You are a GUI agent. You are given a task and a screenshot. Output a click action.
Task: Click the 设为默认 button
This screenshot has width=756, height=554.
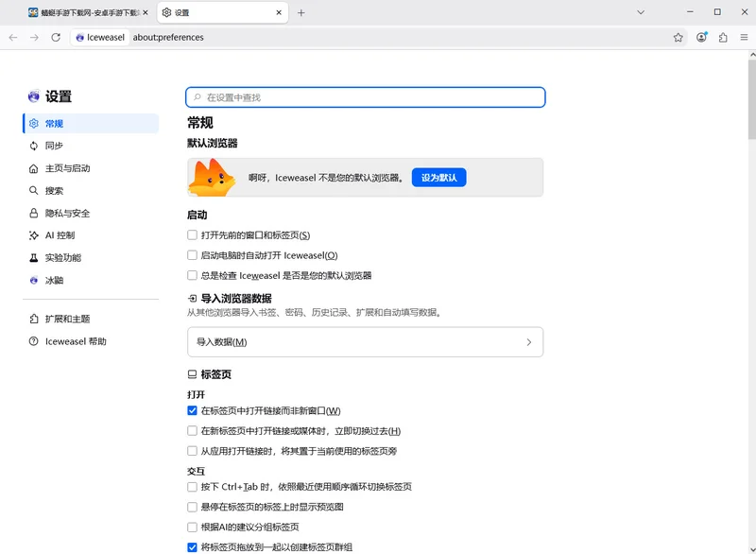coord(438,178)
